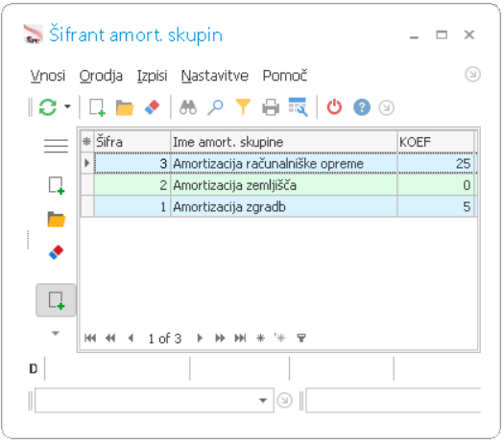Open the refresh button dropdown arrow
Screen dimensions: 504x445
click(x=67, y=106)
